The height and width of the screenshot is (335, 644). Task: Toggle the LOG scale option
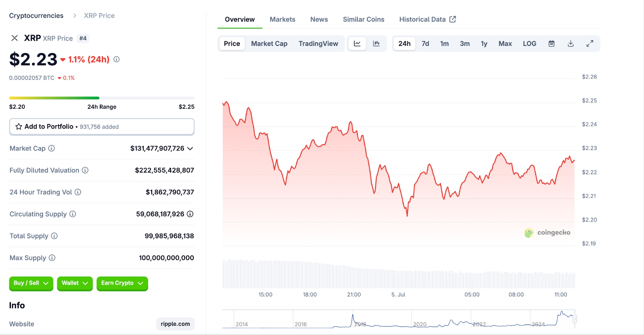click(529, 43)
